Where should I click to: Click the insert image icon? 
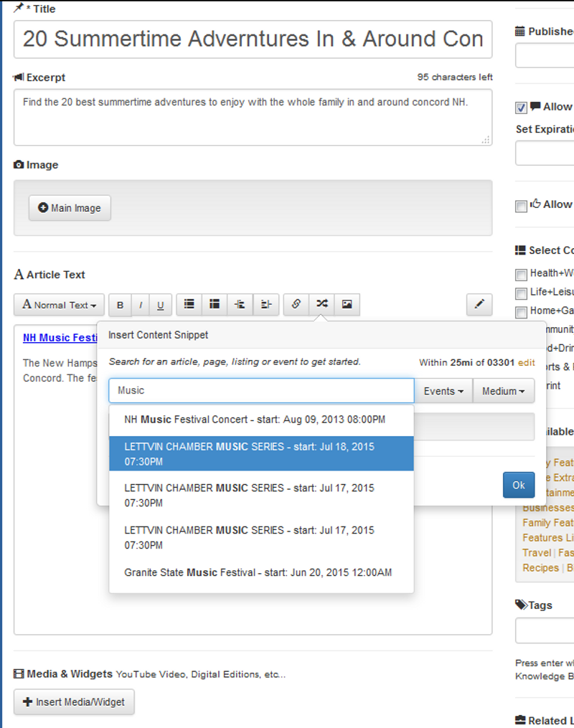[347, 305]
